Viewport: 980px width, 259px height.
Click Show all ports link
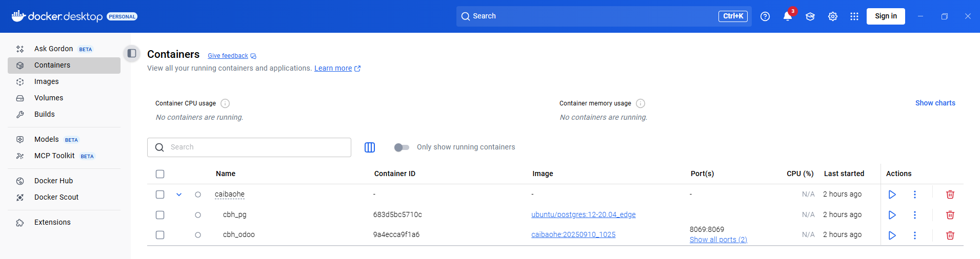[718, 240]
